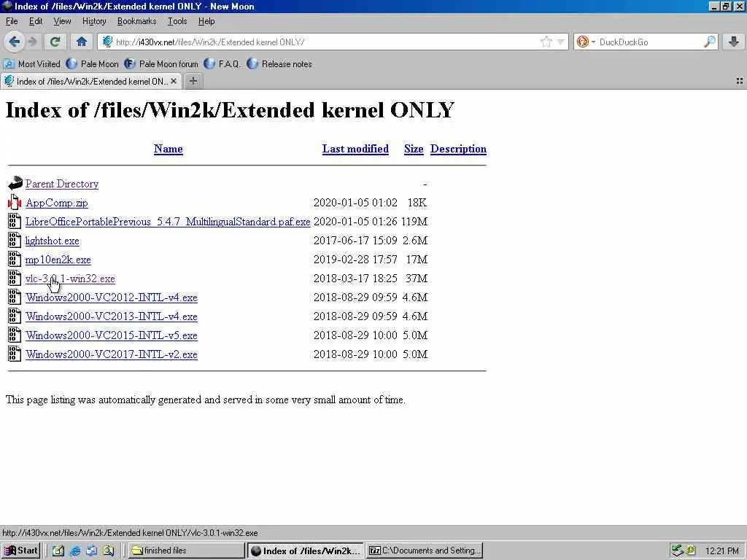Open the Pale Moon forum bookmark
This screenshot has height=560, width=747.
tap(161, 64)
